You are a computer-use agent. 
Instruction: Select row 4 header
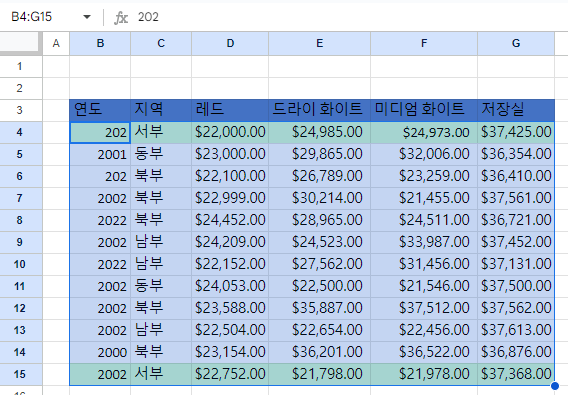pyautogui.click(x=21, y=132)
